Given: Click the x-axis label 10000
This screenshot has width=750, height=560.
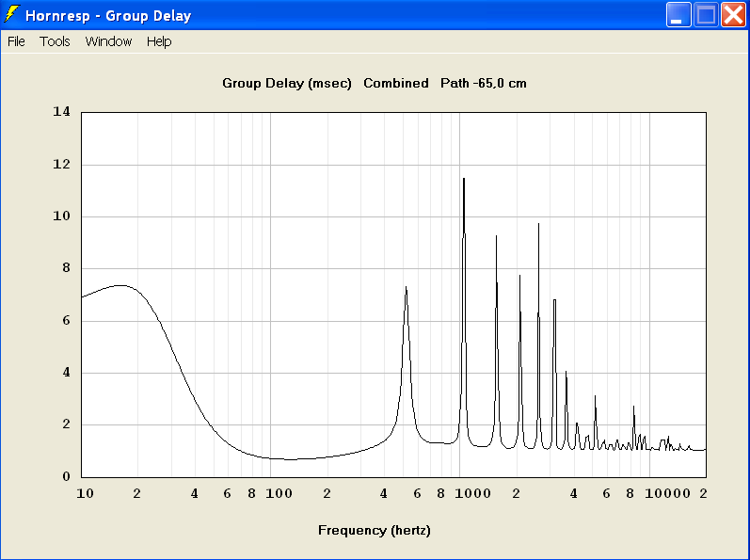Looking at the screenshot, I should pyautogui.click(x=668, y=493).
